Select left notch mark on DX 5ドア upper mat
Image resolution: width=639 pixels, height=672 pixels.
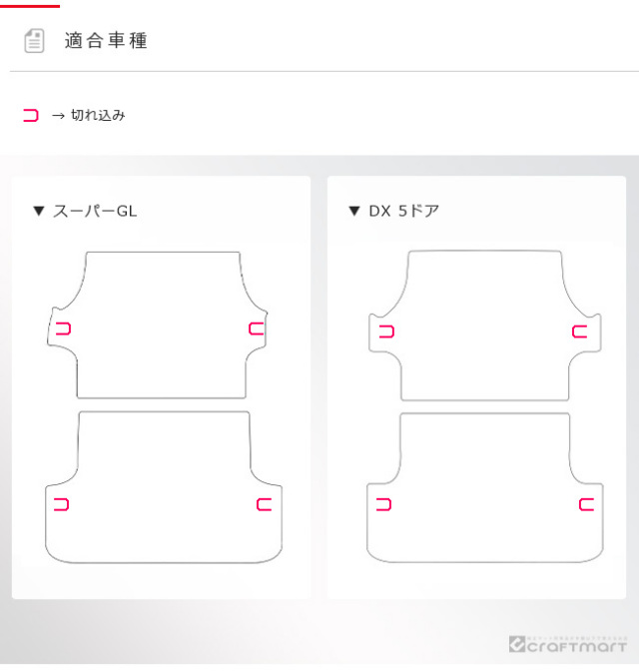click(386, 332)
